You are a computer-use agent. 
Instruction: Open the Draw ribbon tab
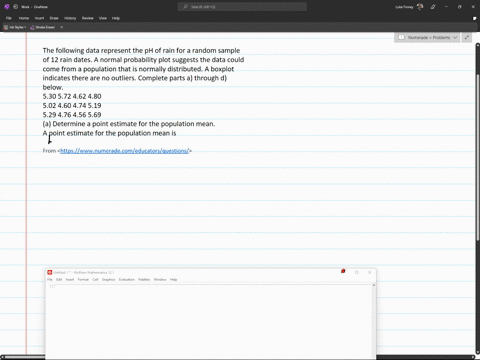coord(54,18)
